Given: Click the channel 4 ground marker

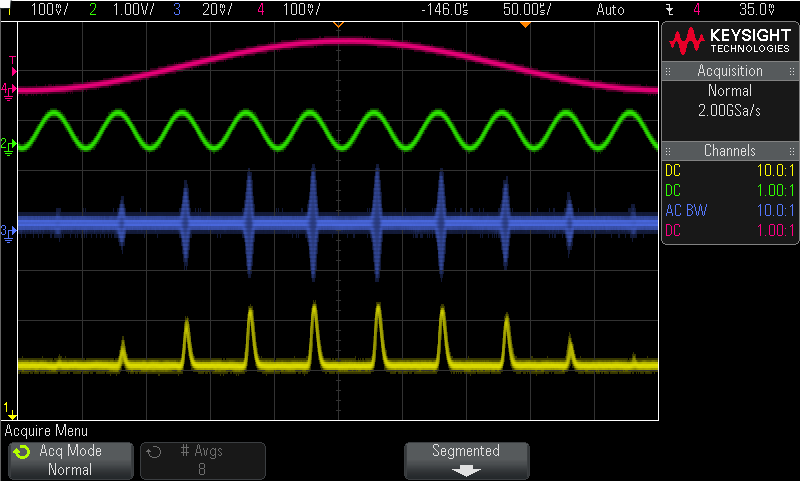Looking at the screenshot, I should tap(9, 91).
